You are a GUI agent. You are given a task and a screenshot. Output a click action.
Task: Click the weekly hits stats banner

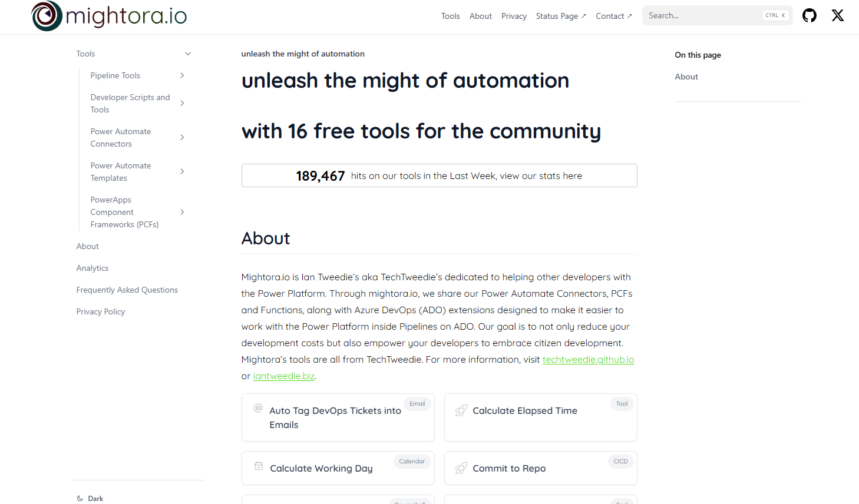(439, 175)
